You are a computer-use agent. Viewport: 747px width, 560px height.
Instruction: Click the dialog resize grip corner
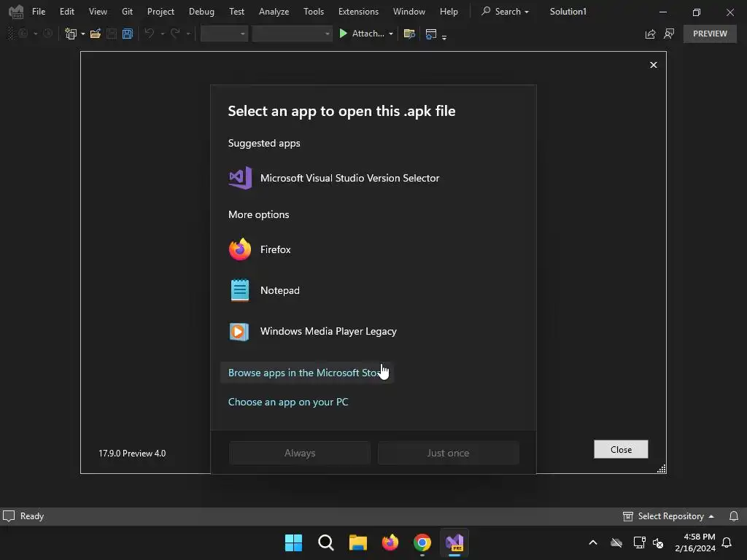(661, 469)
